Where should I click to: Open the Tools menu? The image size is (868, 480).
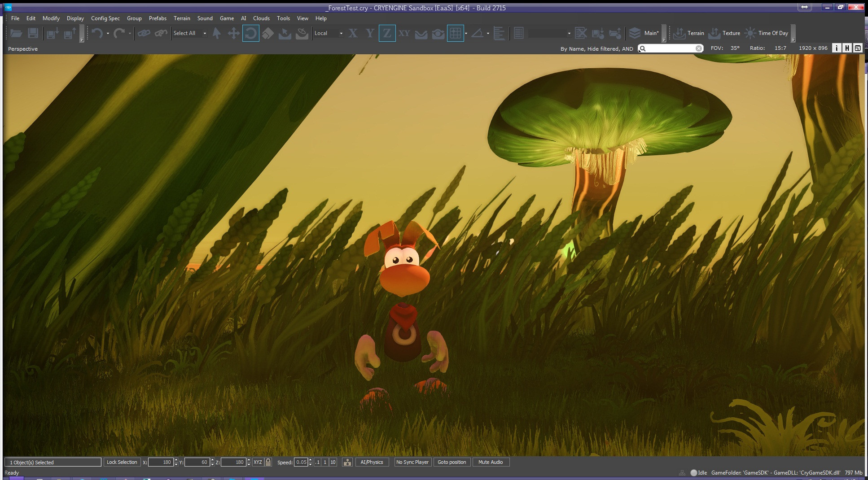[x=283, y=18]
